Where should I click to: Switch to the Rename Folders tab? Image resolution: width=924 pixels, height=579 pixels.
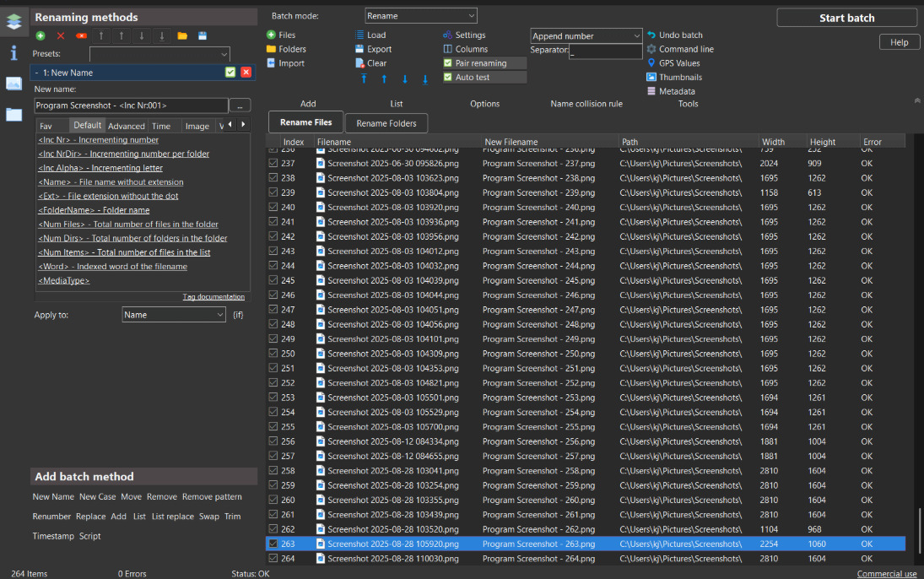pyautogui.click(x=386, y=123)
